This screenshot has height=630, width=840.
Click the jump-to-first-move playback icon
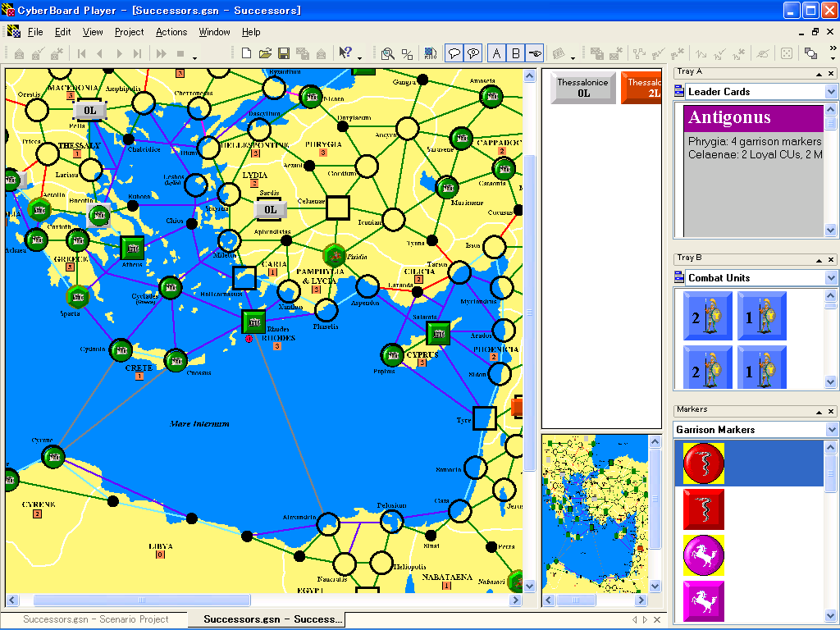tap(81, 53)
